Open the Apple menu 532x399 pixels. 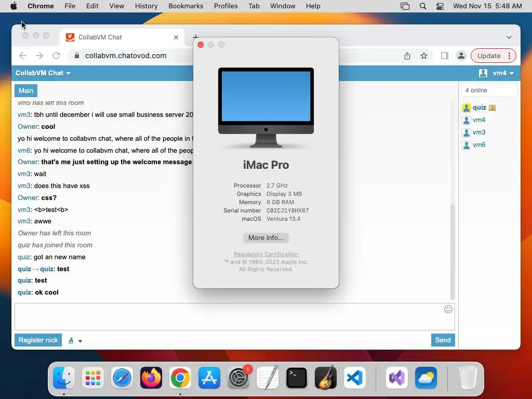[x=14, y=6]
